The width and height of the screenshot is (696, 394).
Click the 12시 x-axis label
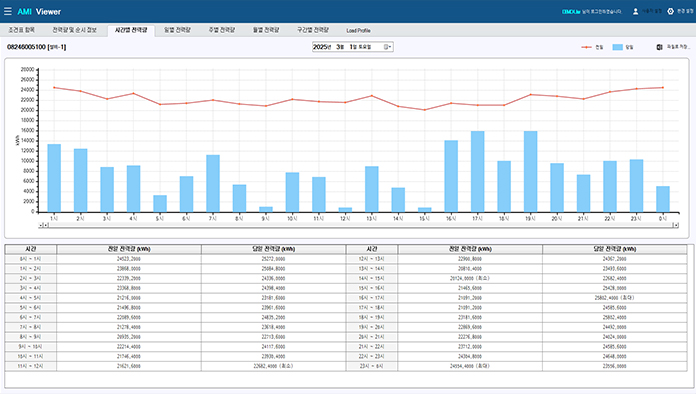tap(345, 218)
